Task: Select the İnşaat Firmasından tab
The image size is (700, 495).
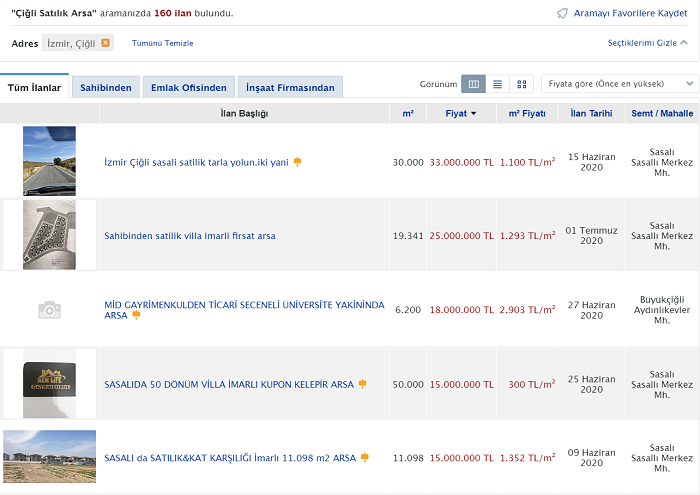Action: pos(292,88)
